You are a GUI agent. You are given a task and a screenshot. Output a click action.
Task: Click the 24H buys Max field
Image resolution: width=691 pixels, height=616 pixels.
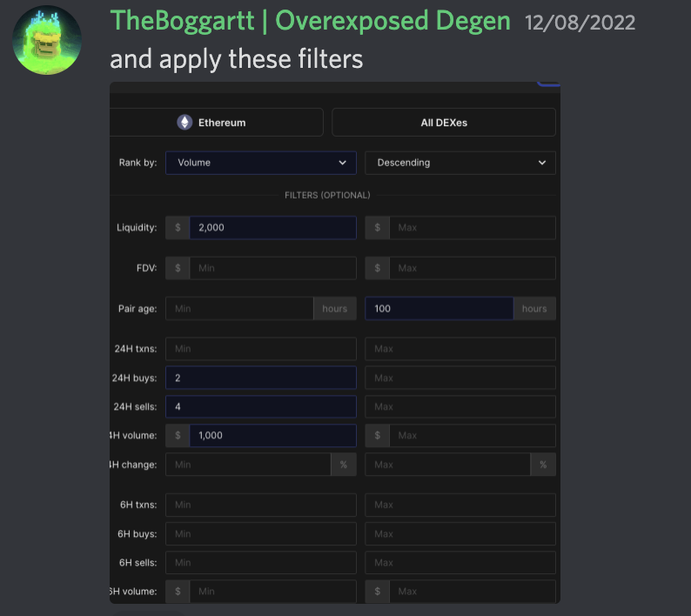pyautogui.click(x=460, y=378)
